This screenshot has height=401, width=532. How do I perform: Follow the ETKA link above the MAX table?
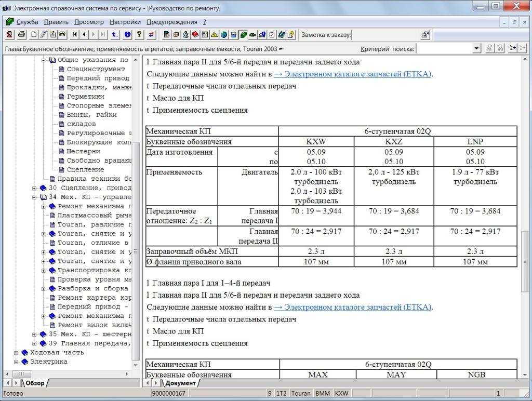[x=353, y=307]
